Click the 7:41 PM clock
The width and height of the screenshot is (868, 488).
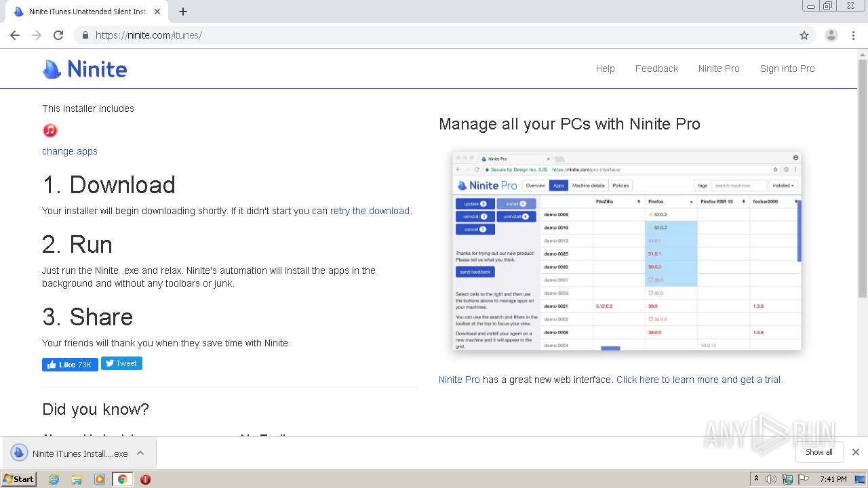click(833, 479)
